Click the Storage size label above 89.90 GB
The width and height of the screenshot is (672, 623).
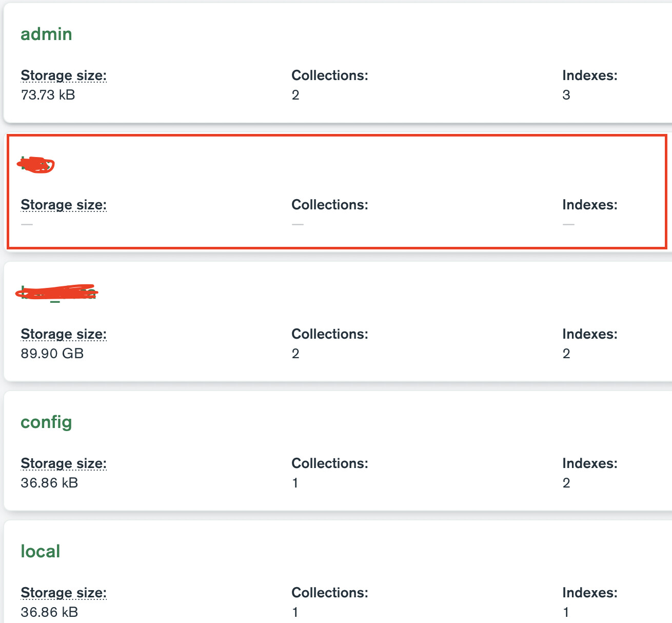click(64, 334)
